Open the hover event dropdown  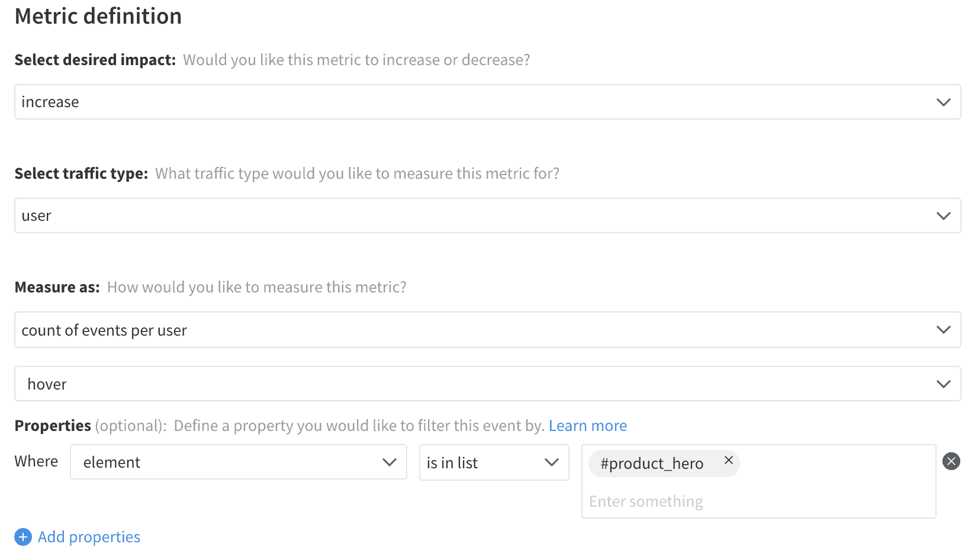487,384
